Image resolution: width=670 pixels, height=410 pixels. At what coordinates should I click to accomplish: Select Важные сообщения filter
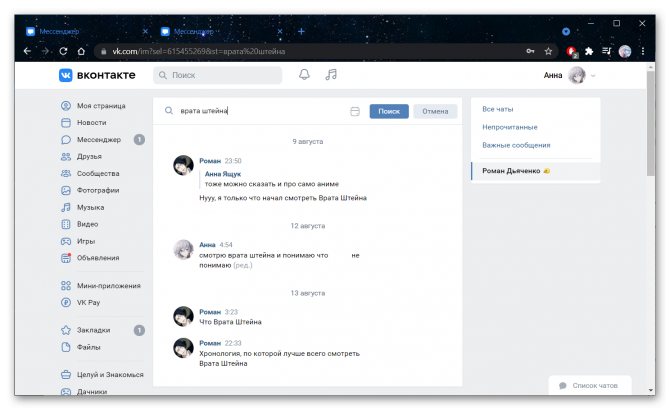[x=516, y=145]
